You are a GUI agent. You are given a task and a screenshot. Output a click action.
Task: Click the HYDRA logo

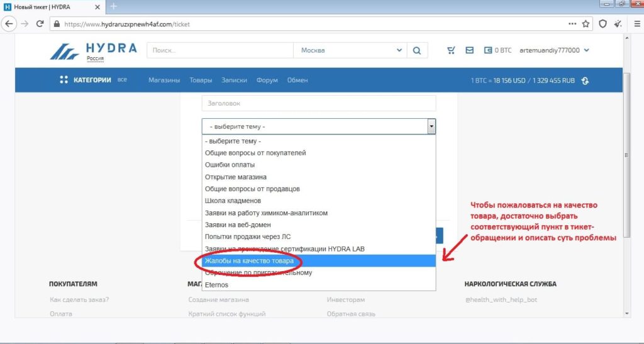[93, 51]
